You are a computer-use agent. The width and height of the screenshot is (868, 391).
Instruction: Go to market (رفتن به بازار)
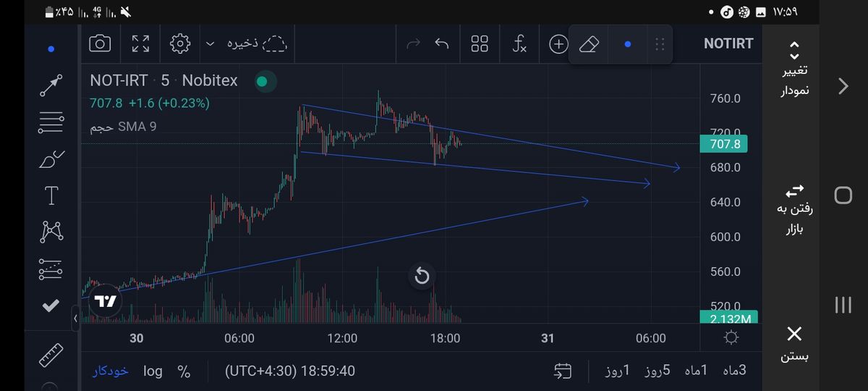[x=794, y=210]
